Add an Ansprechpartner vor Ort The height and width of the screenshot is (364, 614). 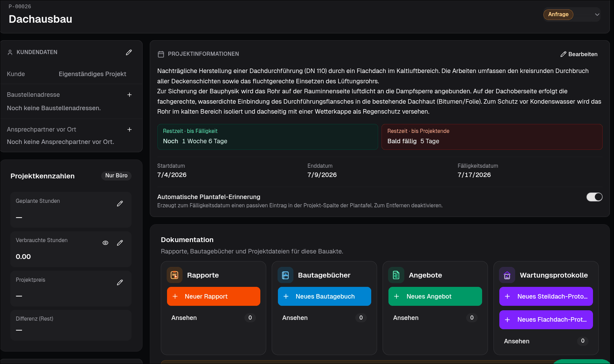click(129, 129)
